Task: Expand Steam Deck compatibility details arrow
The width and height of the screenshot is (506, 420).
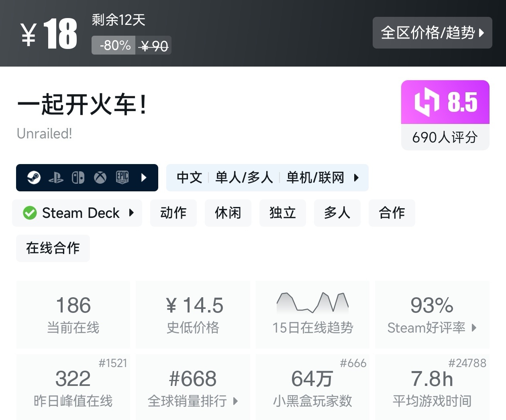Action: (131, 213)
